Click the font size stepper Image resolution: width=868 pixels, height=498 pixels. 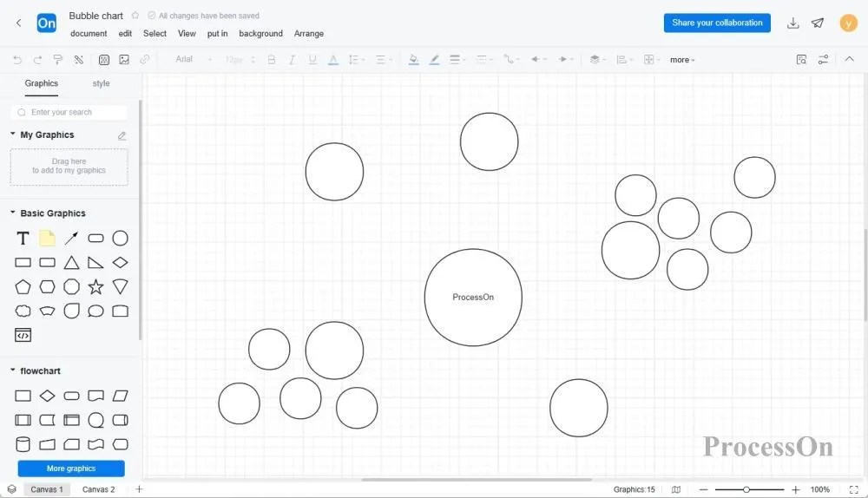tap(253, 60)
